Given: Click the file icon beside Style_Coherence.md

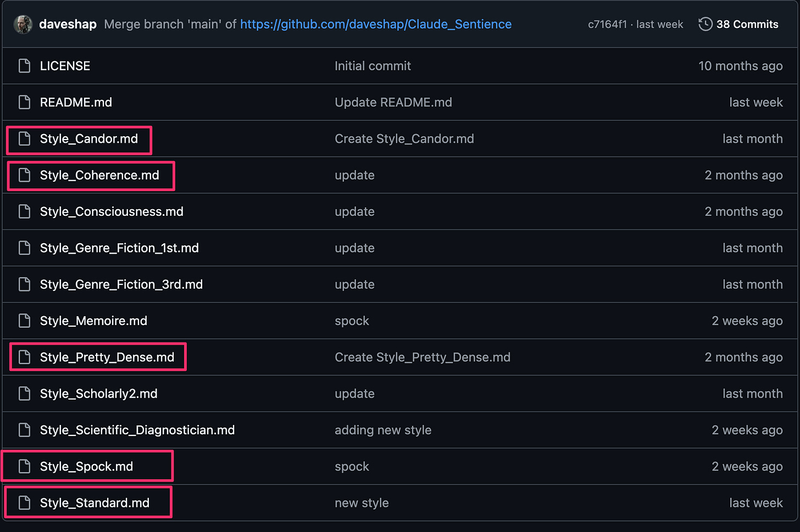Looking at the screenshot, I should coord(24,175).
